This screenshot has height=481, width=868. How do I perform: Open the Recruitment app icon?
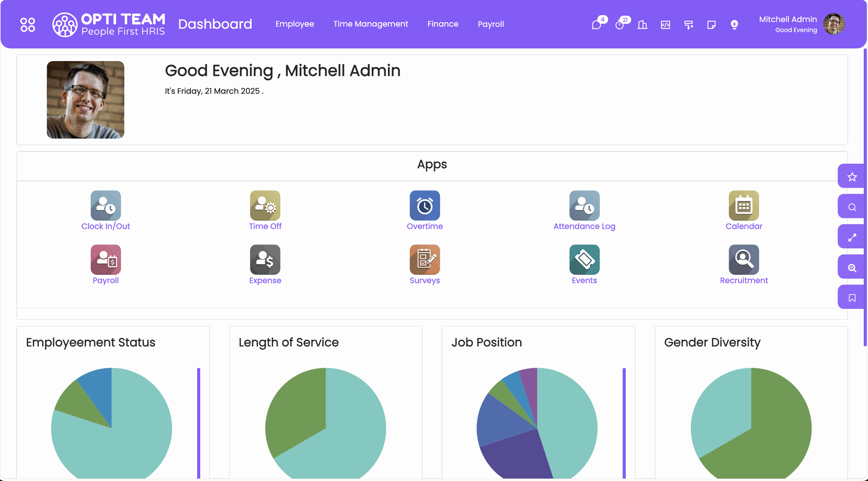click(743, 260)
